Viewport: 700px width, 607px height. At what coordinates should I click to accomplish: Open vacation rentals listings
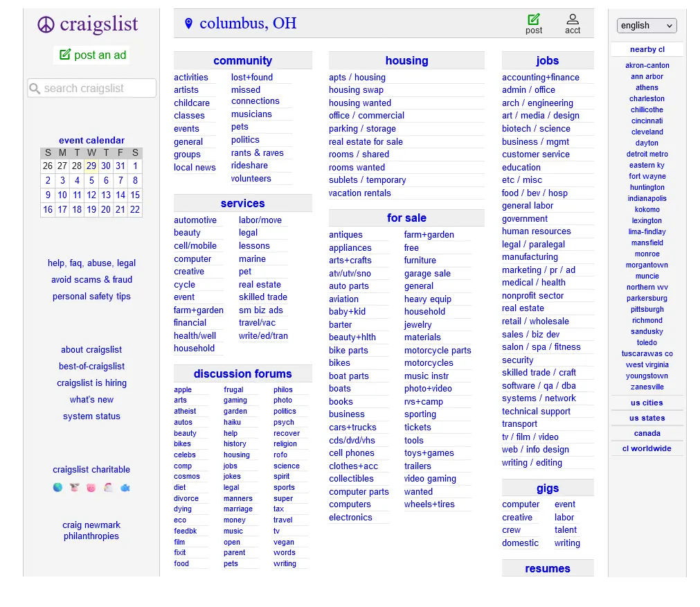point(360,193)
